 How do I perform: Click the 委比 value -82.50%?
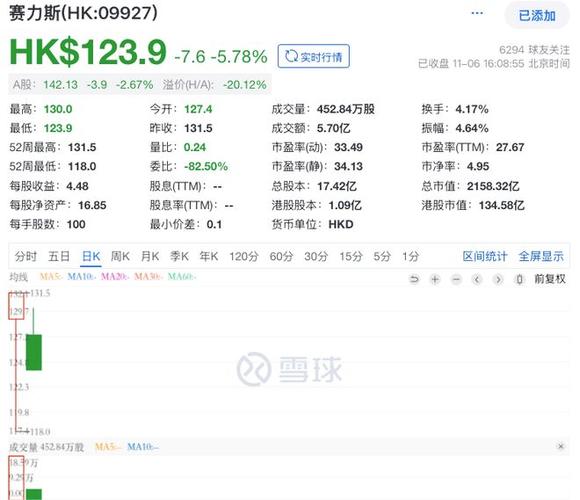tap(206, 166)
